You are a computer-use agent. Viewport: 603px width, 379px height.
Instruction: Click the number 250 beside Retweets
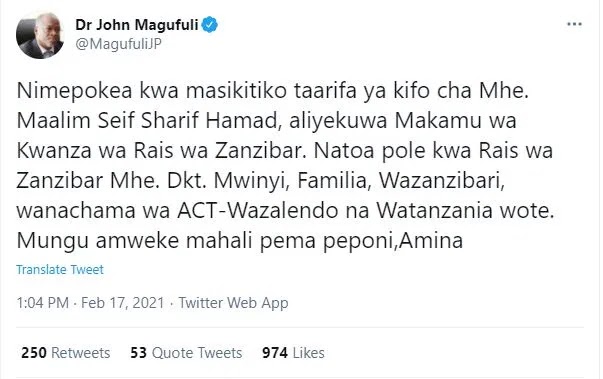point(34,352)
